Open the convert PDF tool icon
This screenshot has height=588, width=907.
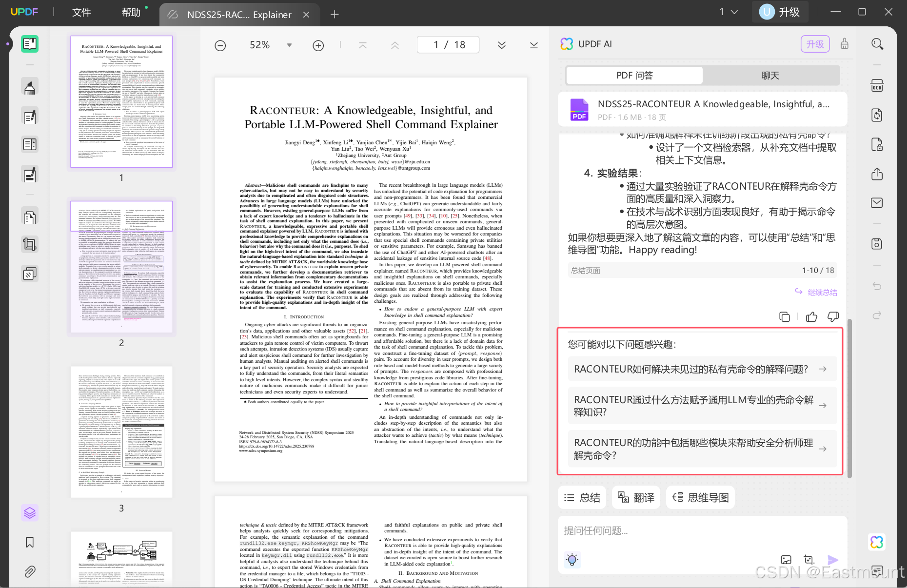coord(877,115)
